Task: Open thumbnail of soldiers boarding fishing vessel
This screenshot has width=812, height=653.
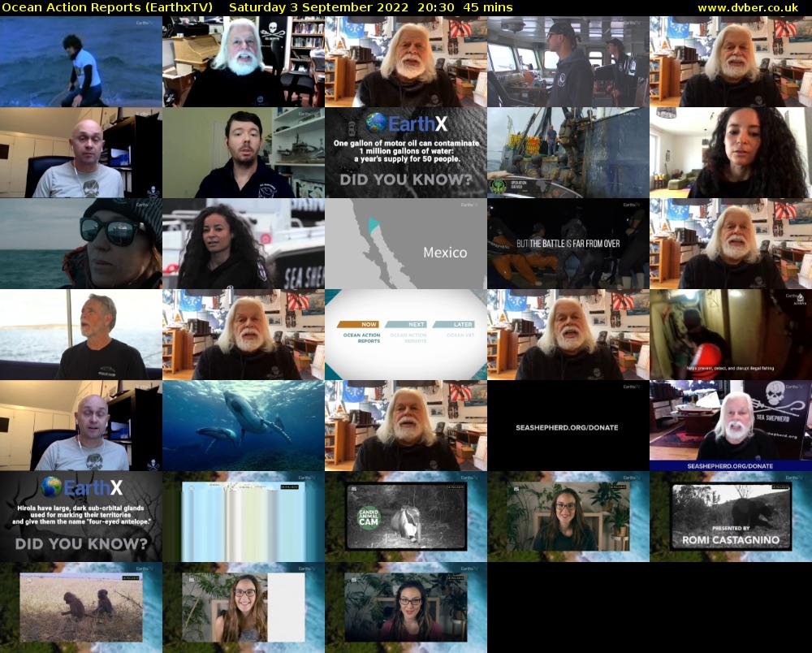Action: [568, 153]
